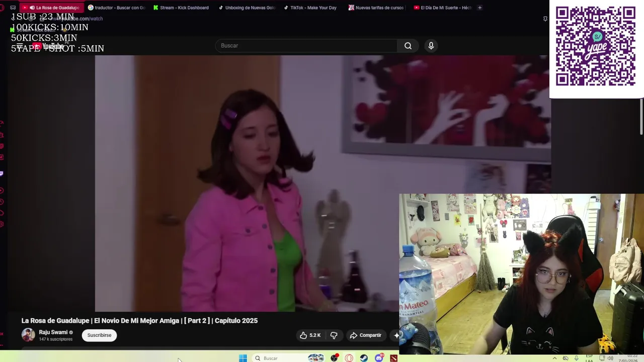
Task: Switch to Unboxing de Nuevas TikTok tab
Action: pyautogui.click(x=246, y=8)
